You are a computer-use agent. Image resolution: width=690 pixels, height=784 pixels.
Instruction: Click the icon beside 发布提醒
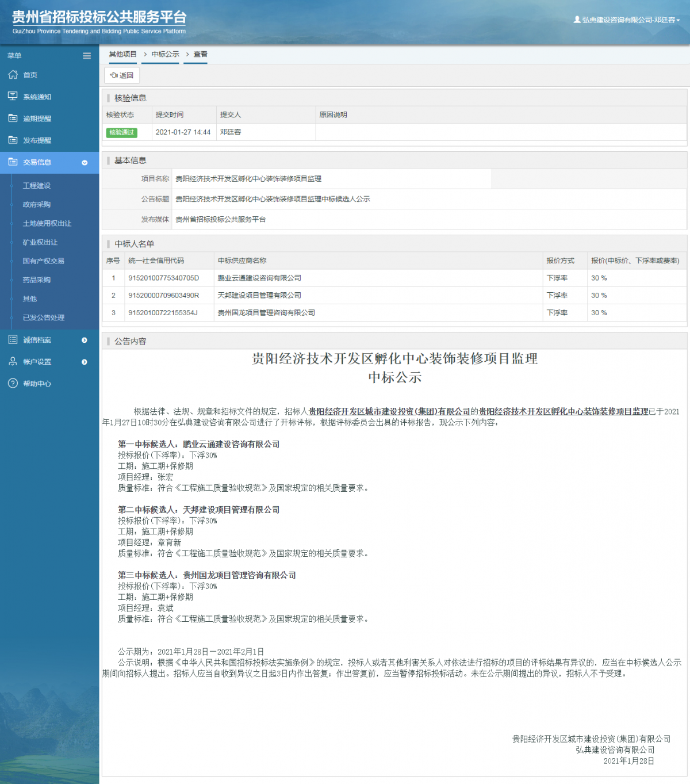tap(13, 140)
